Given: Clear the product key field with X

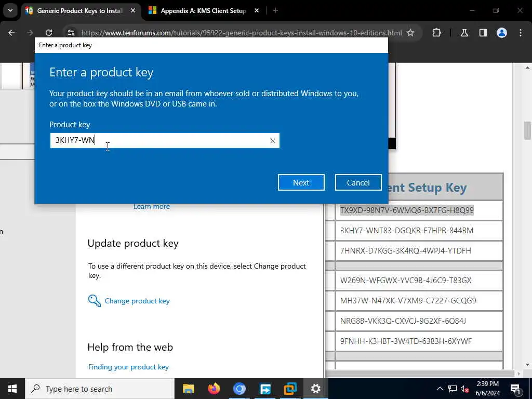Looking at the screenshot, I should pos(272,141).
